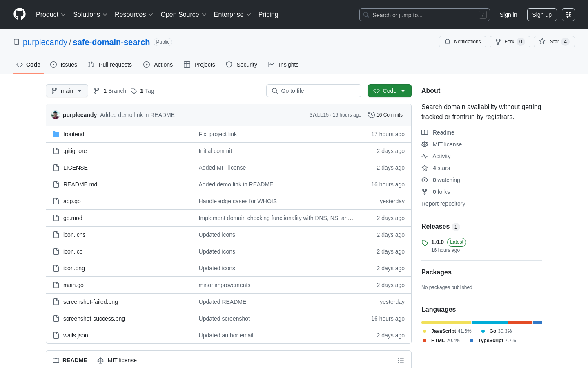Switch to the Code tab

29,65
